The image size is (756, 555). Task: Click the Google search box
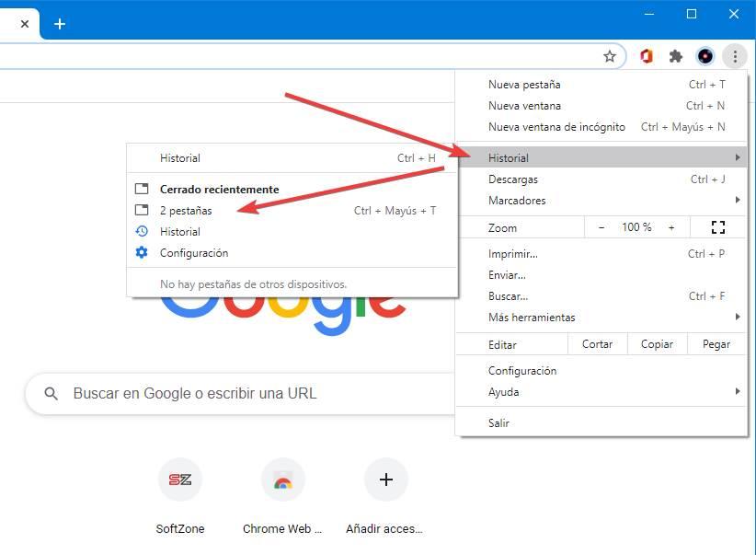tap(239, 394)
